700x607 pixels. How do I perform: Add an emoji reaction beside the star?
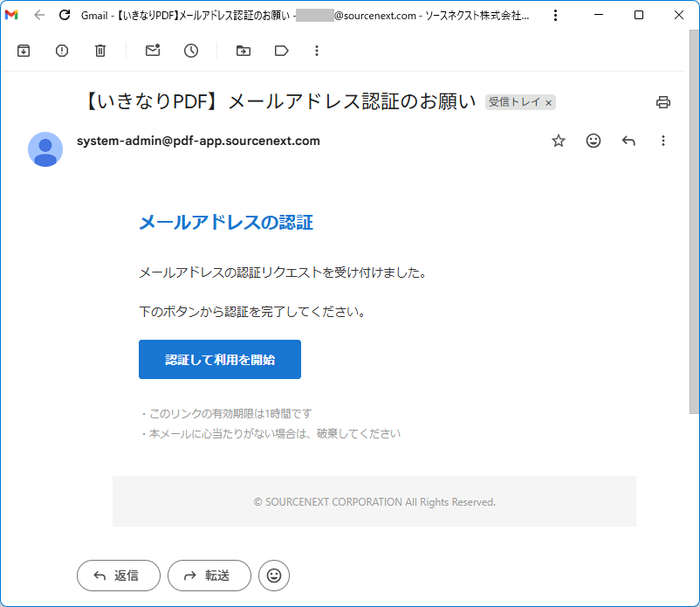[594, 141]
